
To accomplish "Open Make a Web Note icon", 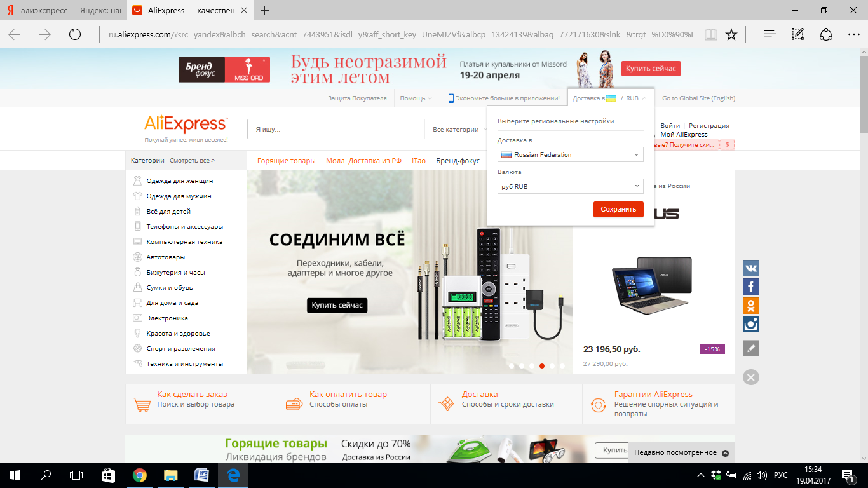I will click(x=798, y=35).
